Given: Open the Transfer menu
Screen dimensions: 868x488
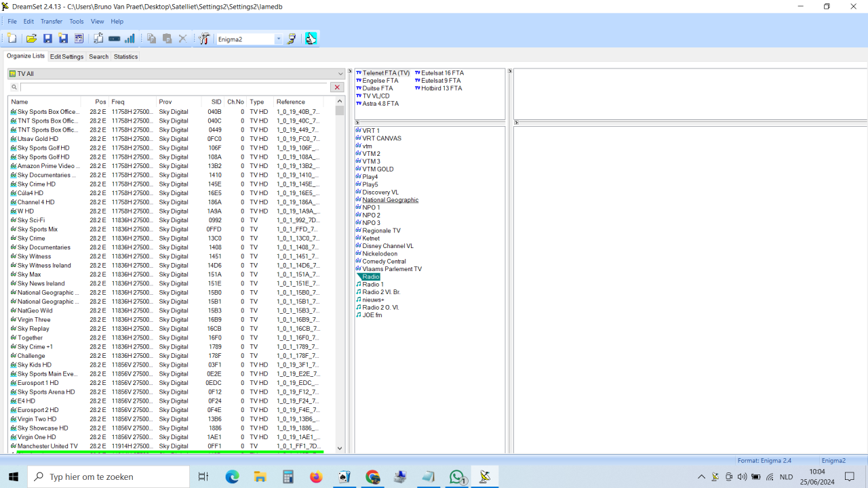Looking at the screenshot, I should (x=51, y=22).
